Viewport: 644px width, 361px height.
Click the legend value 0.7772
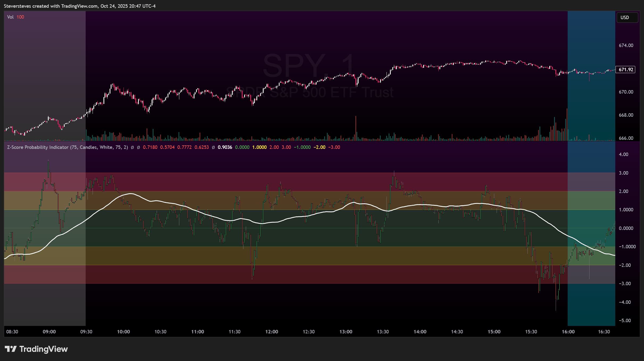184,147
